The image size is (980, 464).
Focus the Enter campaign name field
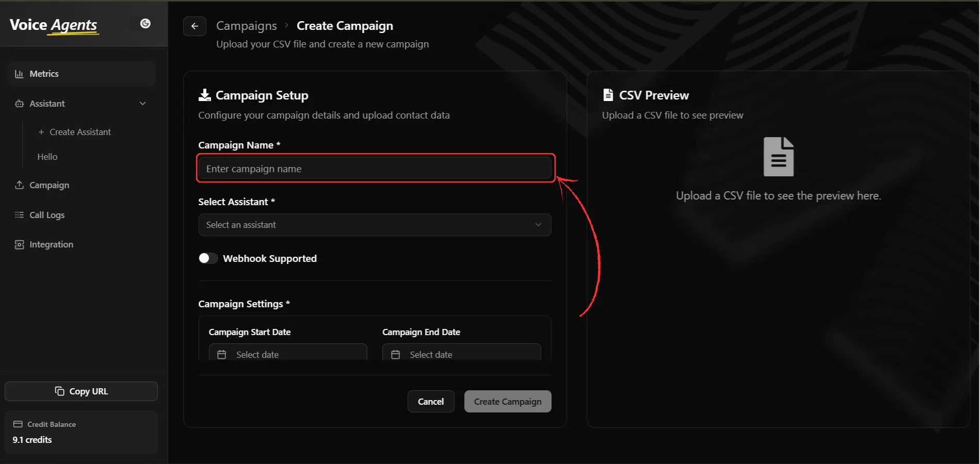pyautogui.click(x=375, y=169)
